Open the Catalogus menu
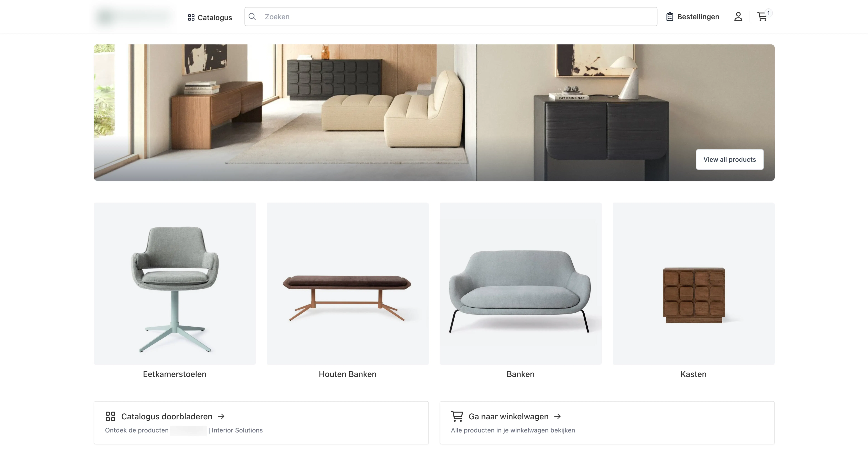868x449 pixels. 210,18
